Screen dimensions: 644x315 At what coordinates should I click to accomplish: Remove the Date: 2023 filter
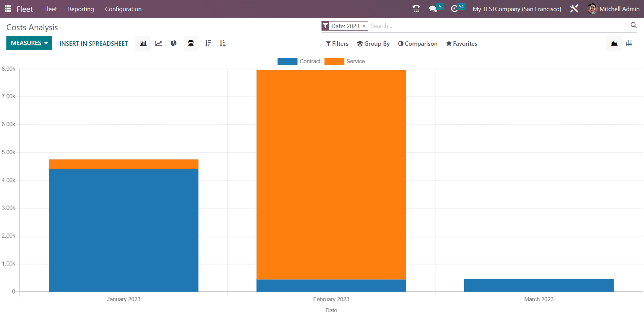click(x=364, y=26)
